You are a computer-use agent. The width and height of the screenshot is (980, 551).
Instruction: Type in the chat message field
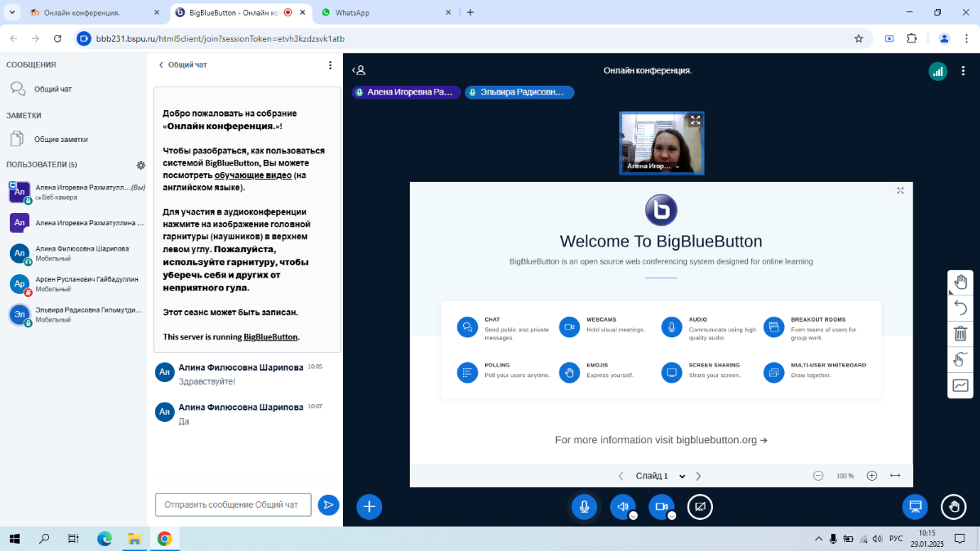tap(233, 505)
